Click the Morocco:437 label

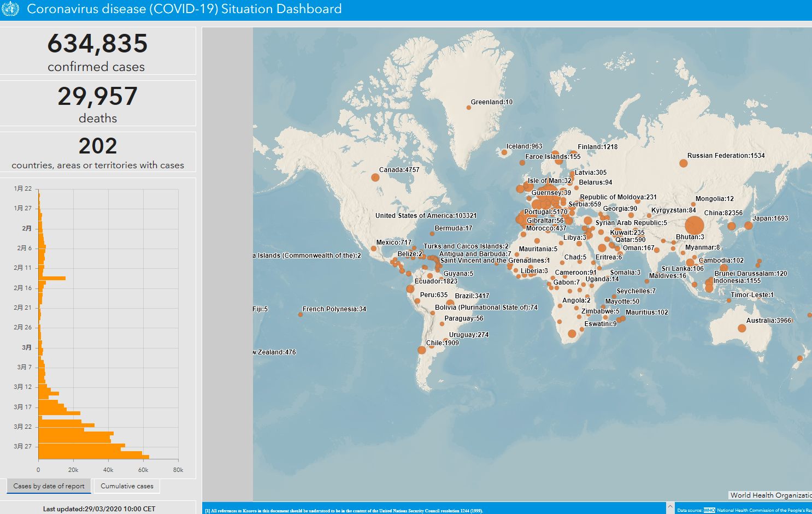pos(546,228)
